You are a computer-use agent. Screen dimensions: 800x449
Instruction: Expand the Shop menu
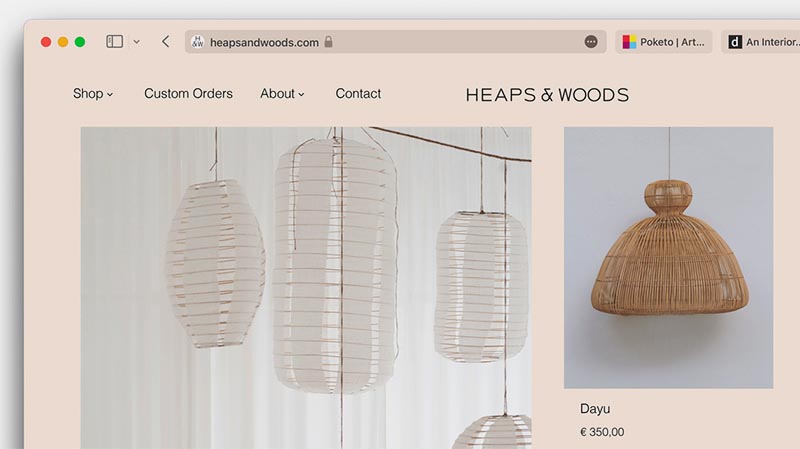pos(93,93)
